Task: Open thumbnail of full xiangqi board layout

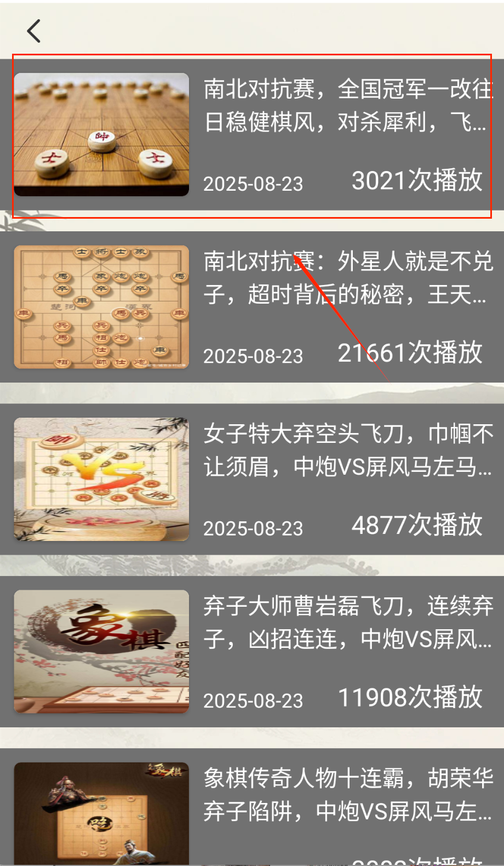Action: point(101,307)
